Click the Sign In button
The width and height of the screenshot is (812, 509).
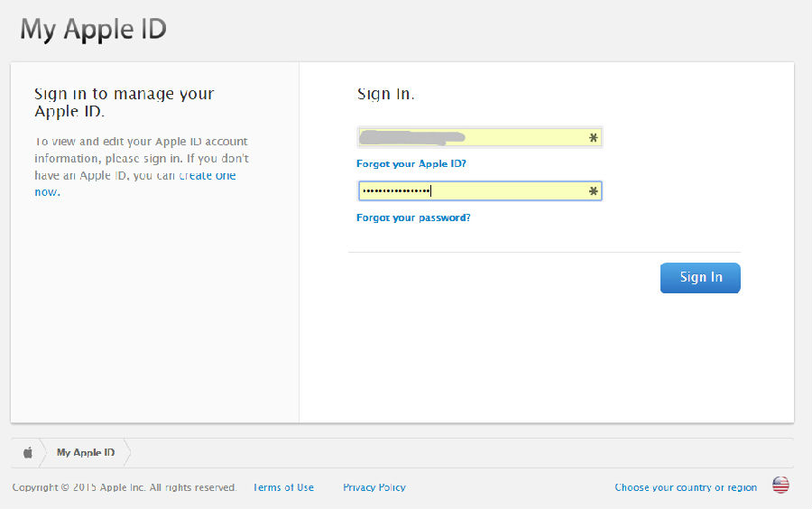pyautogui.click(x=700, y=278)
